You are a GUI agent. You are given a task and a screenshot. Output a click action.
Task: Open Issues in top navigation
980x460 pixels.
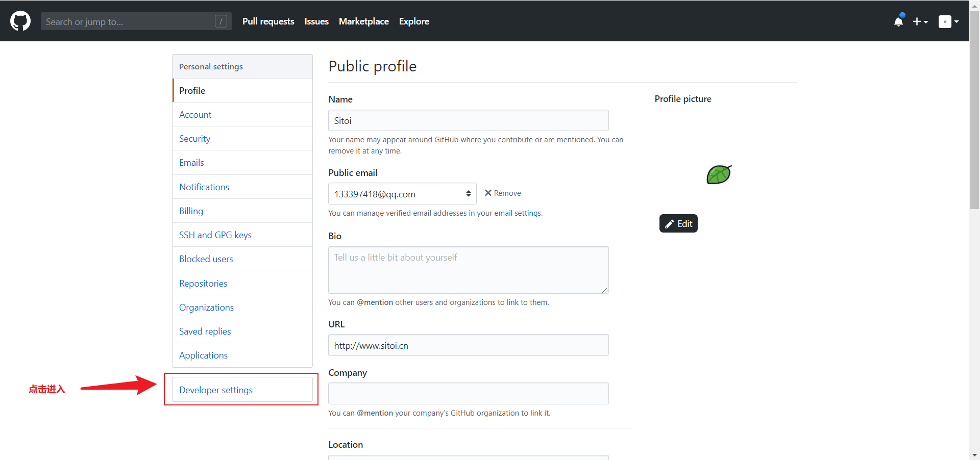point(316,21)
